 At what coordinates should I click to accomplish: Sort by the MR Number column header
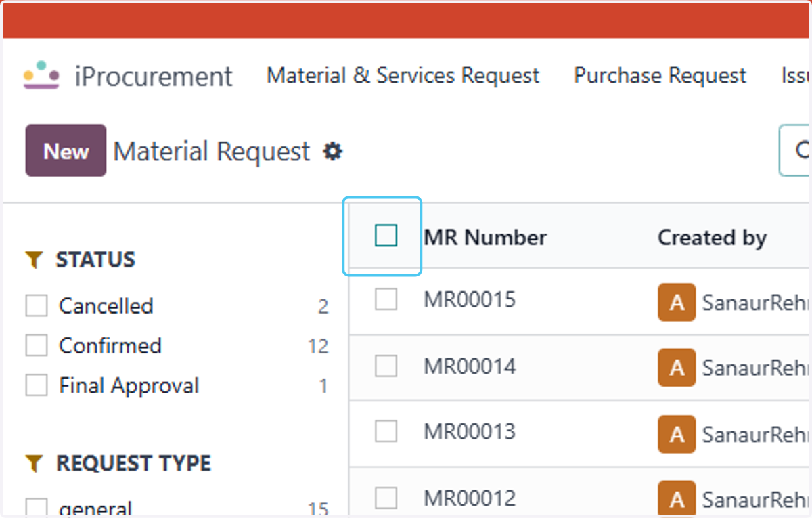pos(485,238)
